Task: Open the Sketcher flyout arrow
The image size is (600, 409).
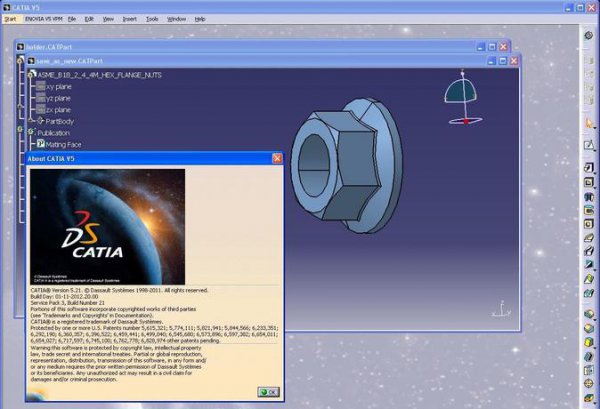Action: pyautogui.click(x=594, y=150)
